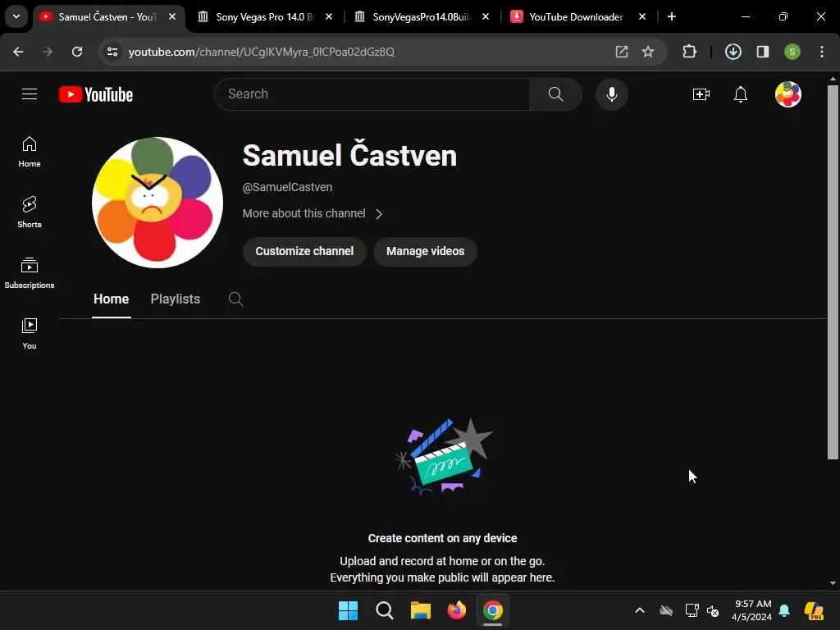Click the @SamuelCastven handle

click(x=287, y=187)
